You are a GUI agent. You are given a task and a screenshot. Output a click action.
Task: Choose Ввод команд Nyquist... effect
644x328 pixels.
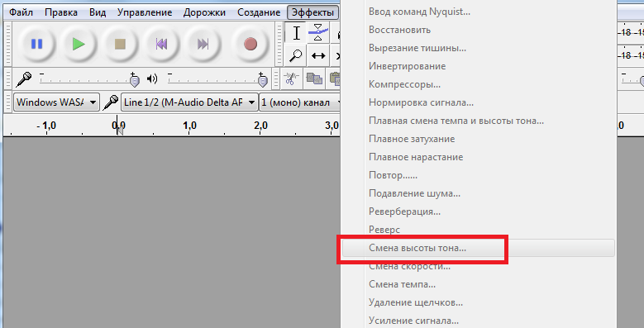(x=479, y=12)
